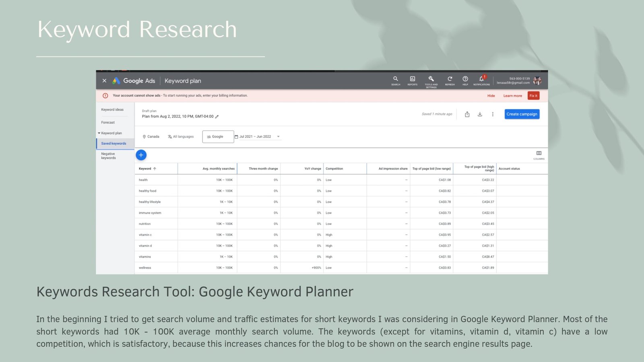Open the three-dot more options menu
Viewport: 644px width, 362px height.
pos(493,114)
